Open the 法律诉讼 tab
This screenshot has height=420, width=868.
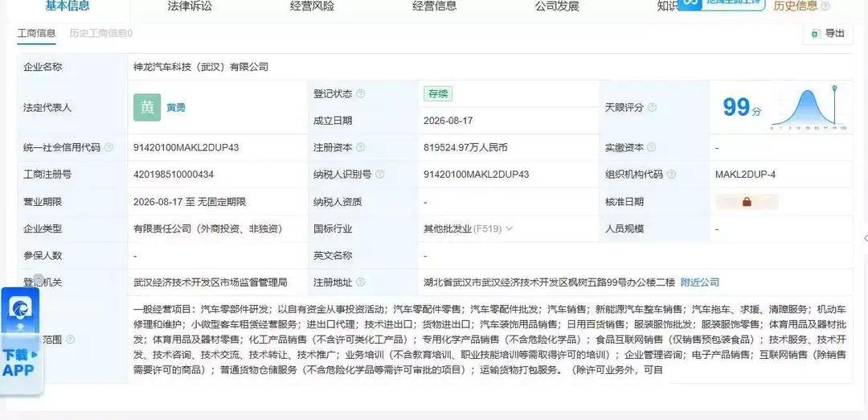pos(190,6)
